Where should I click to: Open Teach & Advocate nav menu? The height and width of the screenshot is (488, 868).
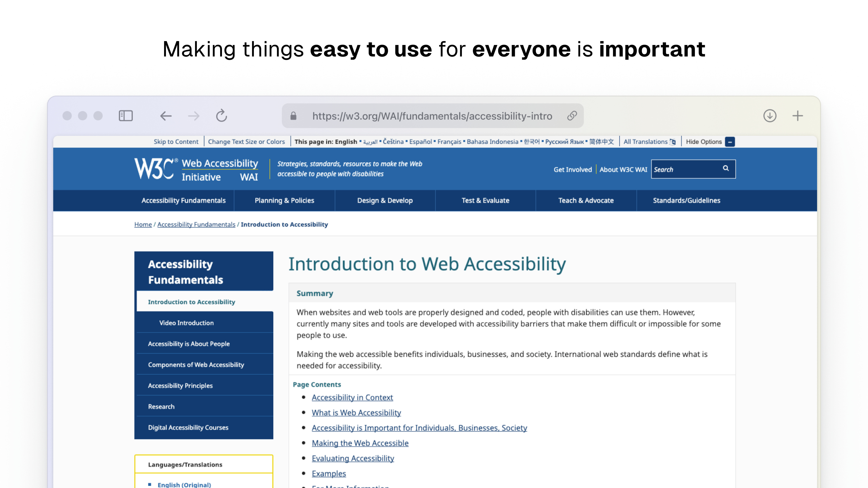[586, 200]
